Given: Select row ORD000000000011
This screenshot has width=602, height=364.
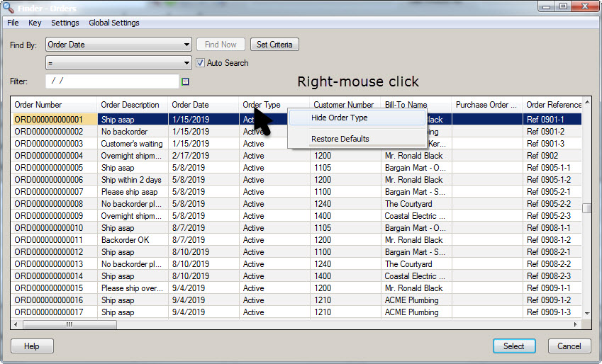Looking at the screenshot, I should coord(296,240).
